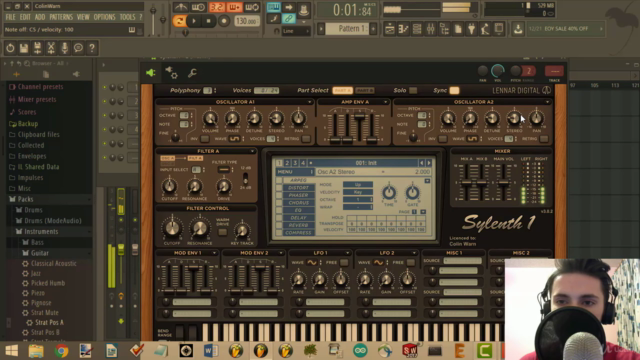The width and height of the screenshot is (640, 360).
Task: Click next preset arrow in display
Action: [429, 163]
